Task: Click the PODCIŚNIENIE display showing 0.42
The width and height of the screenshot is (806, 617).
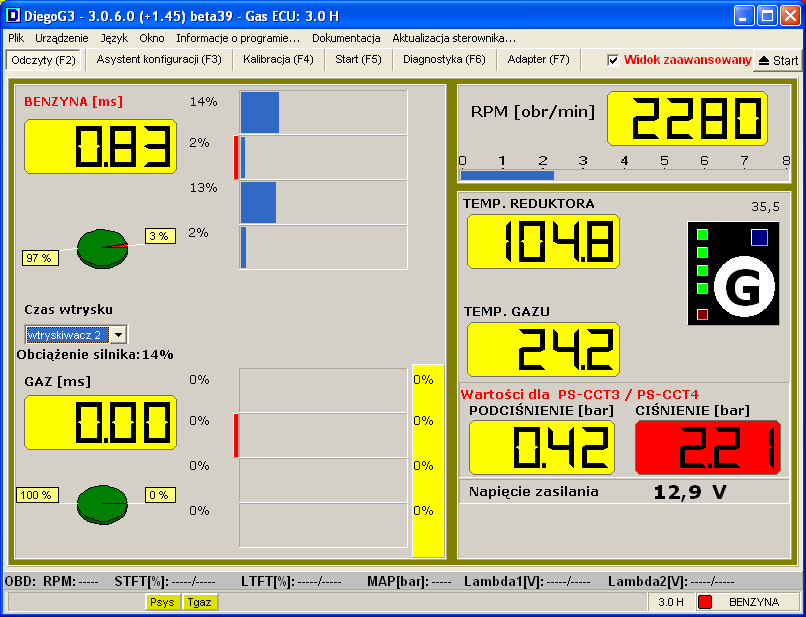Action: 542,447
